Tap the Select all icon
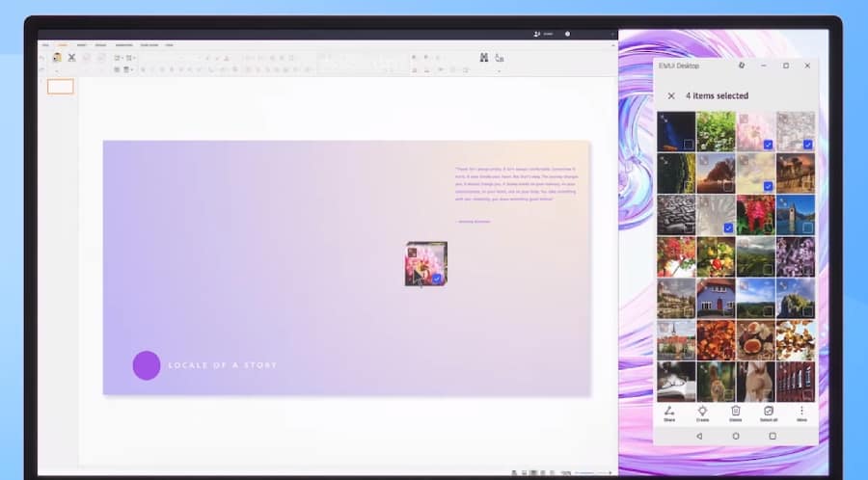Image resolution: width=868 pixels, height=480 pixels. pyautogui.click(x=769, y=413)
